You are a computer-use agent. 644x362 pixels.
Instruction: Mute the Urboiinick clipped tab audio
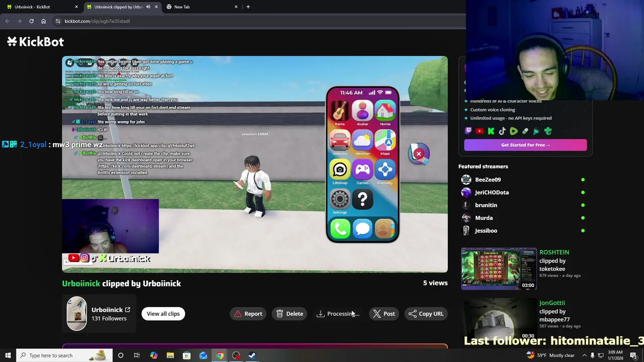click(x=148, y=7)
